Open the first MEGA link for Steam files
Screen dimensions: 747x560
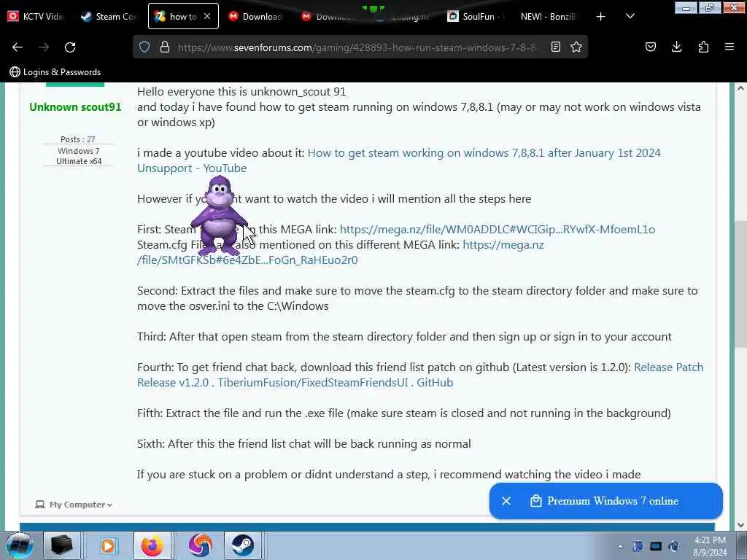pos(498,230)
